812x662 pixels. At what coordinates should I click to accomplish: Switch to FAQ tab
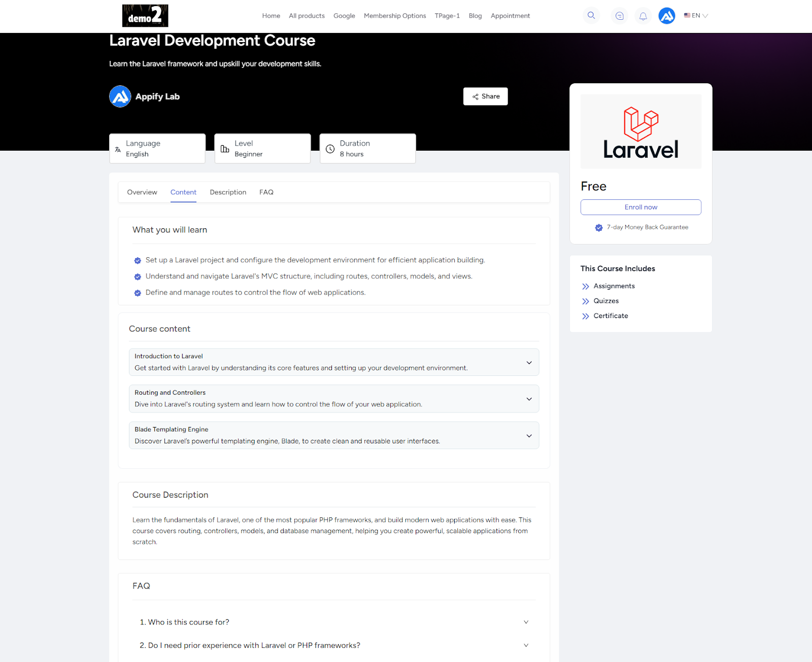tap(266, 192)
